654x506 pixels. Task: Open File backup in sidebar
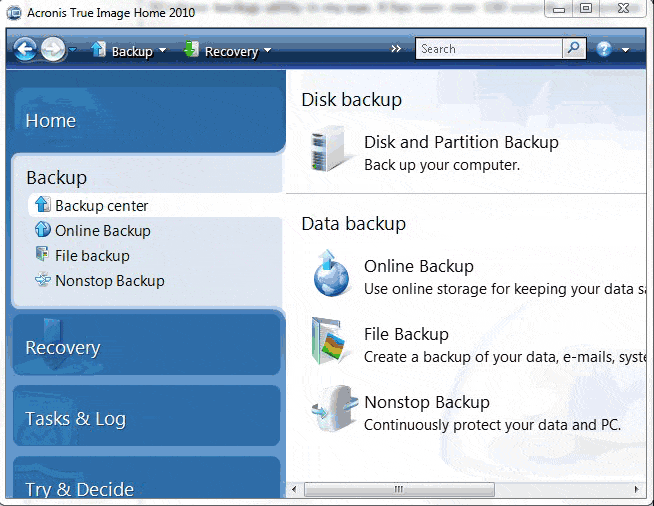(x=92, y=256)
